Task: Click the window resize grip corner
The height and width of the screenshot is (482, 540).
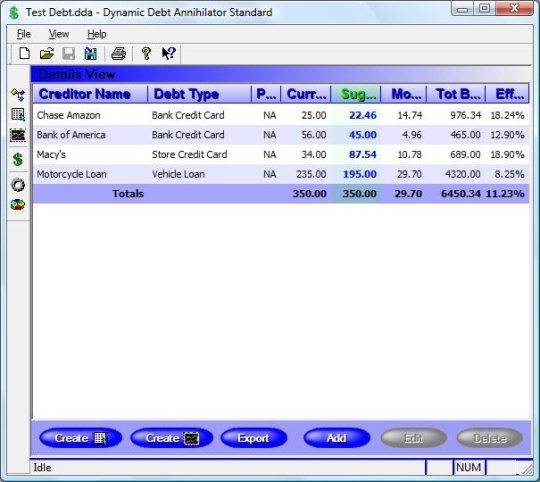Action: click(526, 469)
